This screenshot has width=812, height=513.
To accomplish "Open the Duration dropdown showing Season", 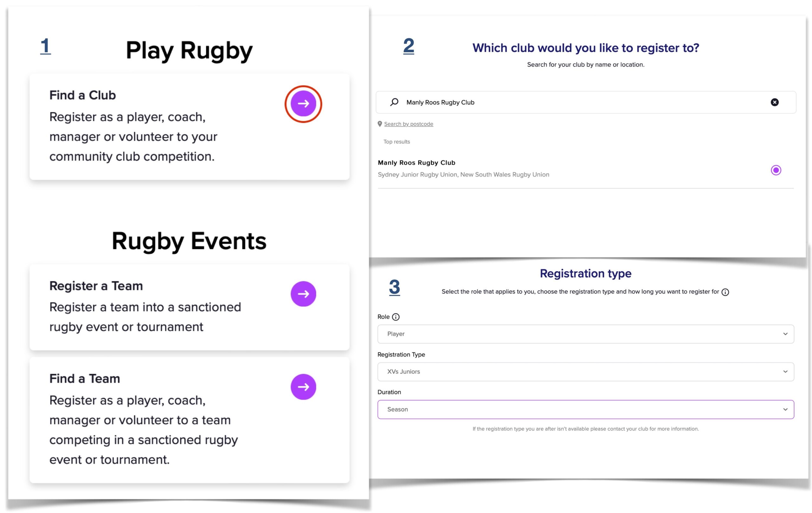I will click(x=586, y=410).
